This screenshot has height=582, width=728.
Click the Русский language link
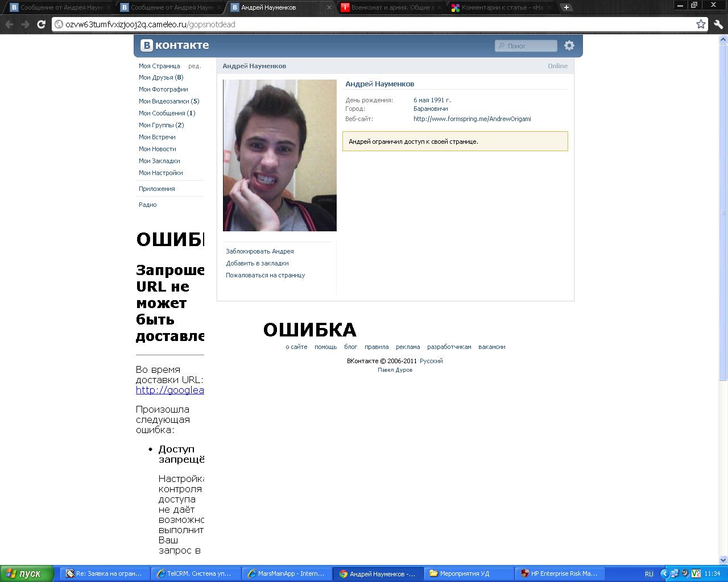click(x=431, y=361)
